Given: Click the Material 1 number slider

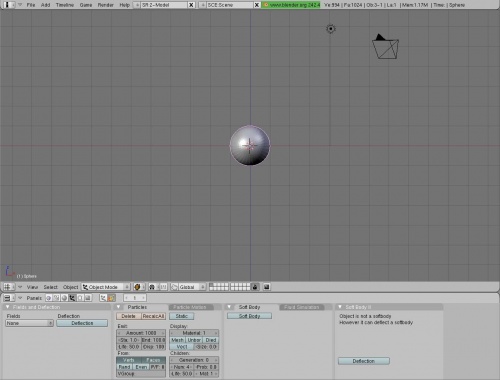Looking at the screenshot, I should pyautogui.click(x=194, y=333).
